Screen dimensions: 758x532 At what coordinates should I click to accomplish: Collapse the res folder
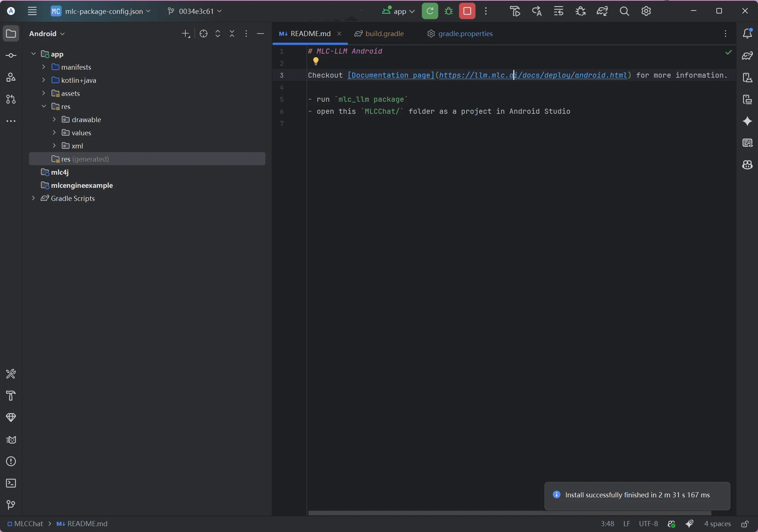tap(44, 106)
